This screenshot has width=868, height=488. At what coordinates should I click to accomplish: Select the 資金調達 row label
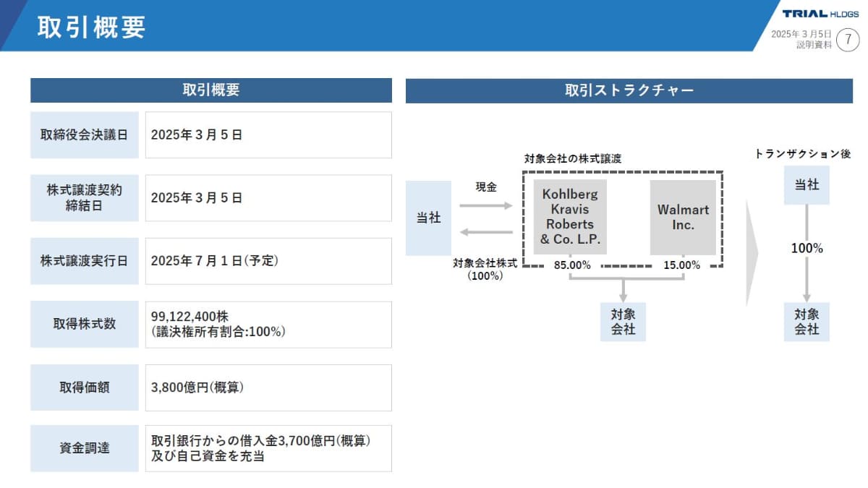(85, 448)
